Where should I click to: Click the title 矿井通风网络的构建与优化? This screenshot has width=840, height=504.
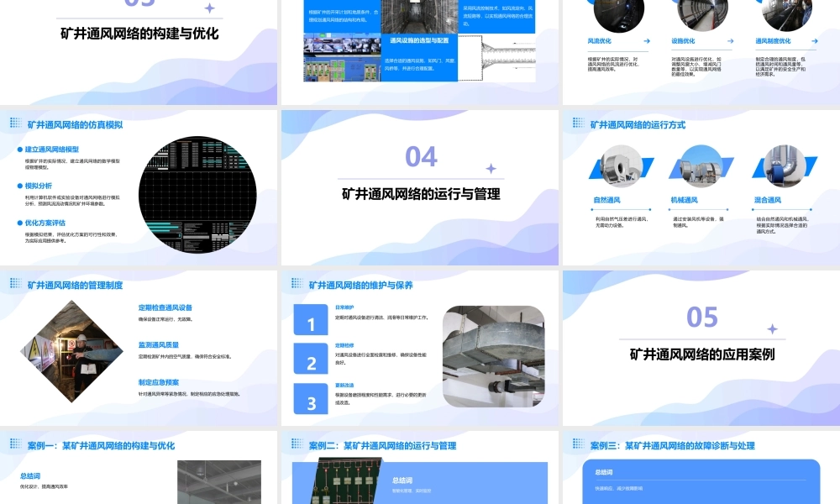[x=139, y=34]
